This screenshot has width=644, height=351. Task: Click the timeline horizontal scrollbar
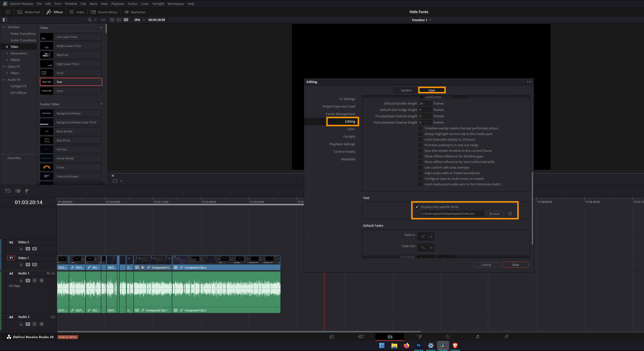239,332
